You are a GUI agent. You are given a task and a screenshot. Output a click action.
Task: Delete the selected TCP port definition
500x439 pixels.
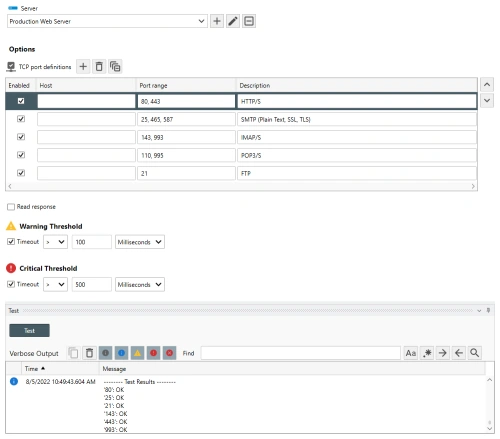pyautogui.click(x=99, y=66)
